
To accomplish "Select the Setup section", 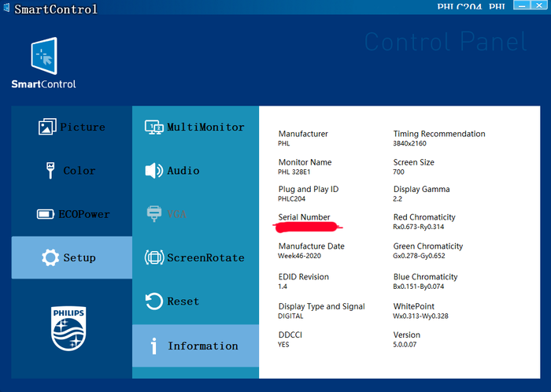I will click(x=72, y=257).
